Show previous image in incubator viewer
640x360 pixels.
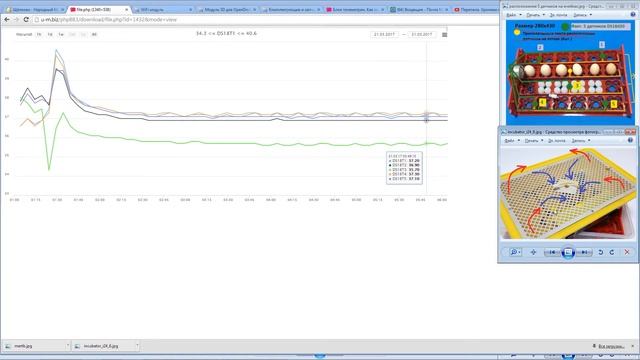coord(552,252)
